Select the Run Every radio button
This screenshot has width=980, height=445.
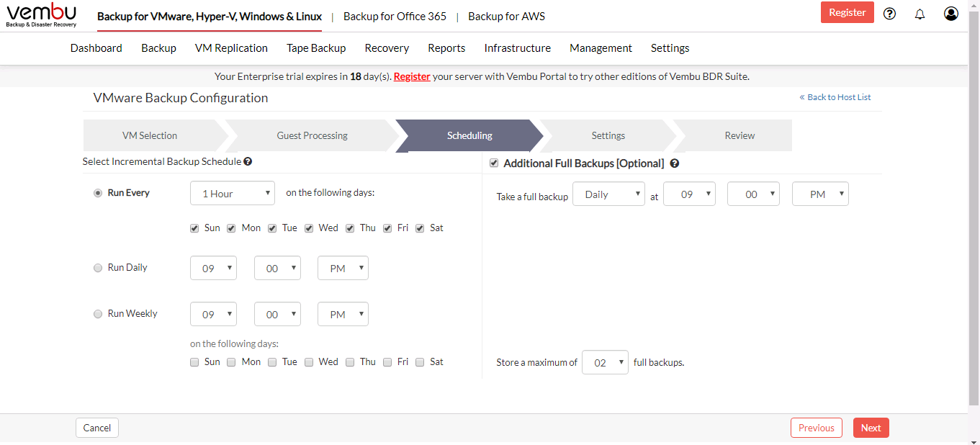(98, 193)
